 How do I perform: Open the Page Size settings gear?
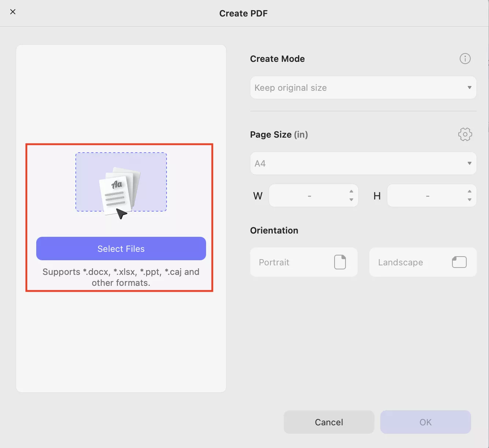coord(465,134)
